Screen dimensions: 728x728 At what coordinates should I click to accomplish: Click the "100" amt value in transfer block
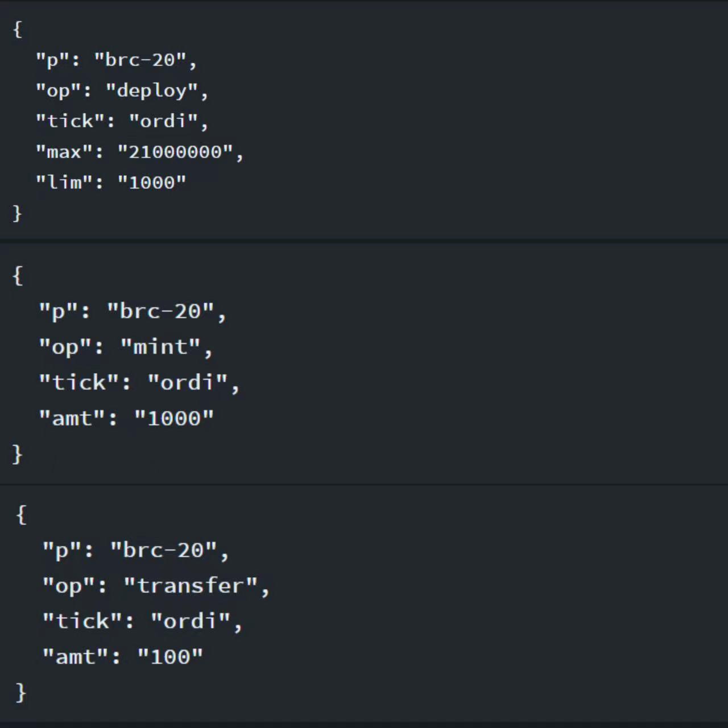(x=170, y=657)
